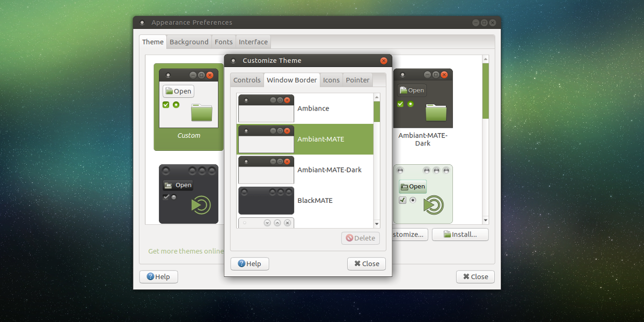Screen dimensions: 644x322
Task: Open the Customize Theme title bar window menu icon
Action: coord(233,61)
